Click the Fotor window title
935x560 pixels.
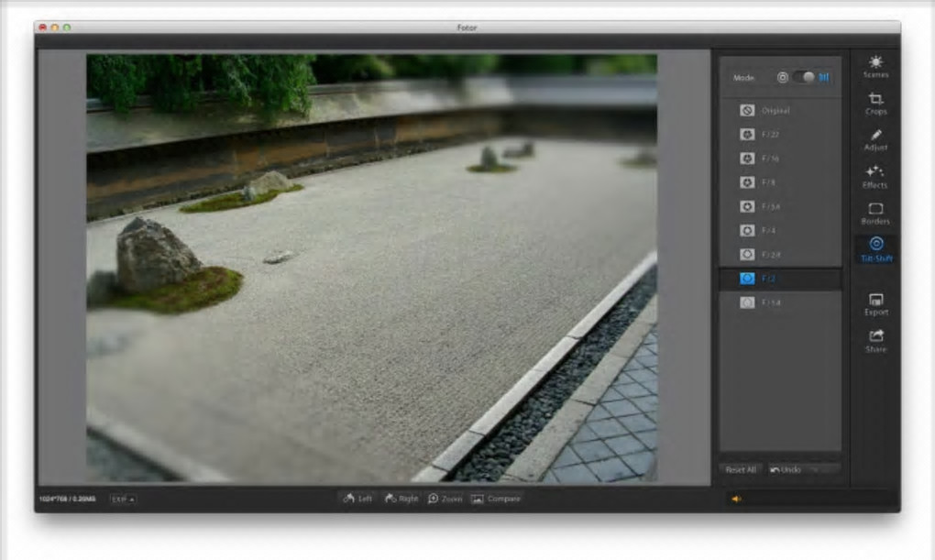point(467,27)
